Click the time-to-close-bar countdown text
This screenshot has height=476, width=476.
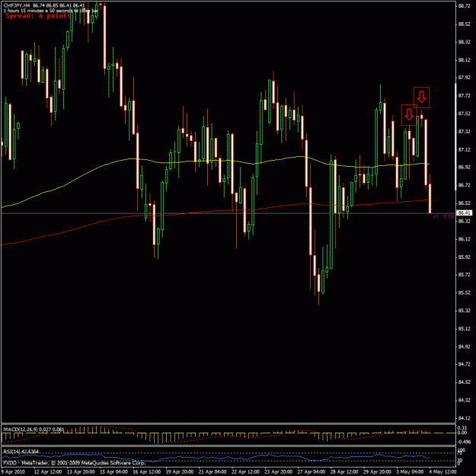[51, 11]
